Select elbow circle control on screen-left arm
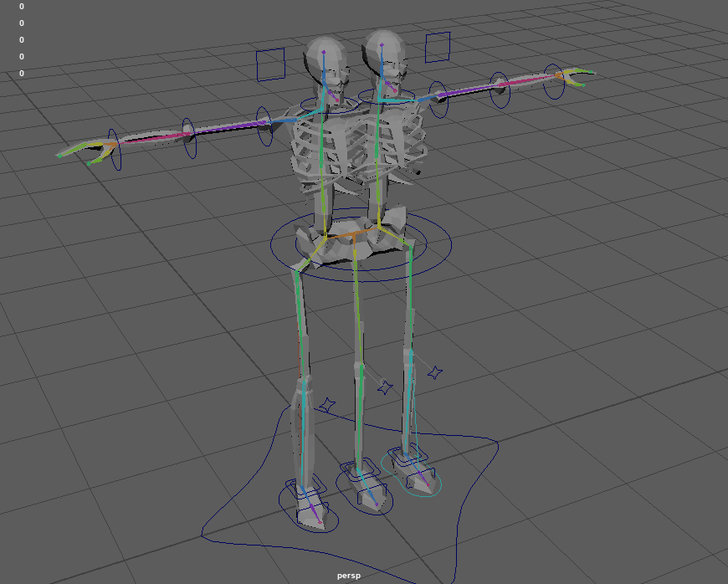 coord(189,138)
